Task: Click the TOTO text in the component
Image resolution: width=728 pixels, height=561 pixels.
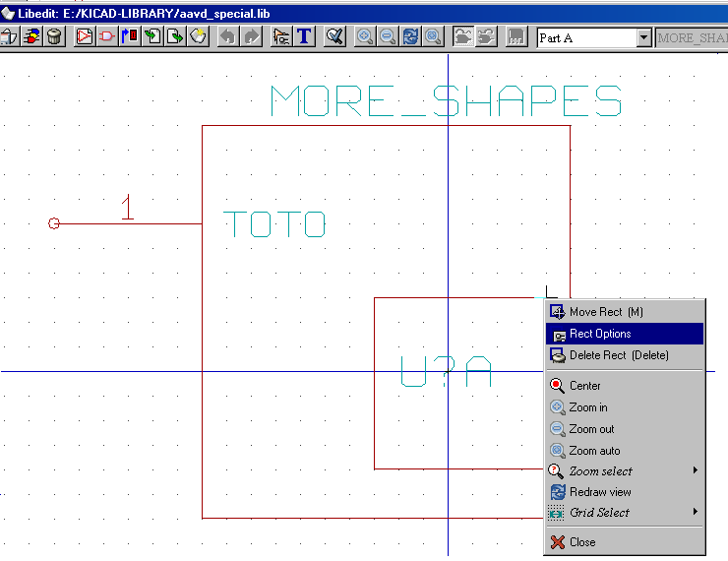Action: tap(274, 224)
